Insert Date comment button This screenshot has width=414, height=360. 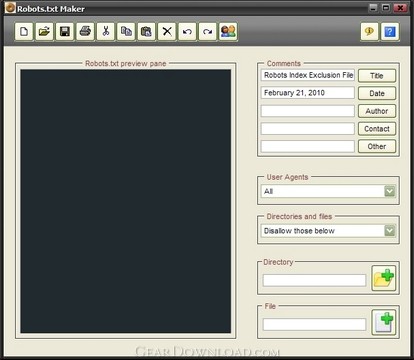[377, 93]
